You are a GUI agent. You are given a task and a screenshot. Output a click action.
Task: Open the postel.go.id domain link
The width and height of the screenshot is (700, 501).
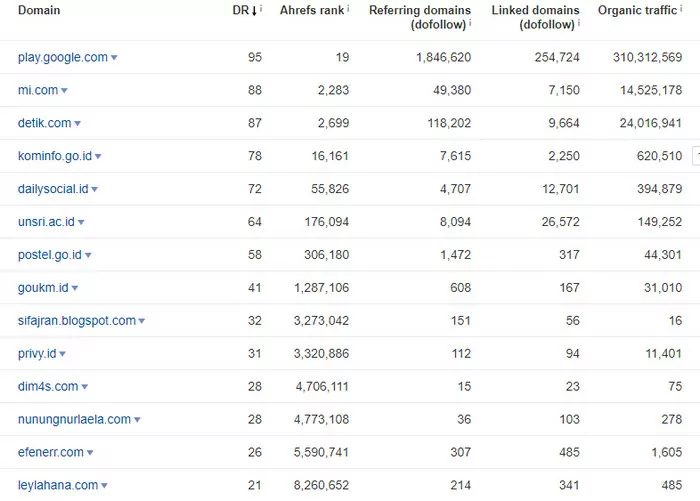pos(50,255)
